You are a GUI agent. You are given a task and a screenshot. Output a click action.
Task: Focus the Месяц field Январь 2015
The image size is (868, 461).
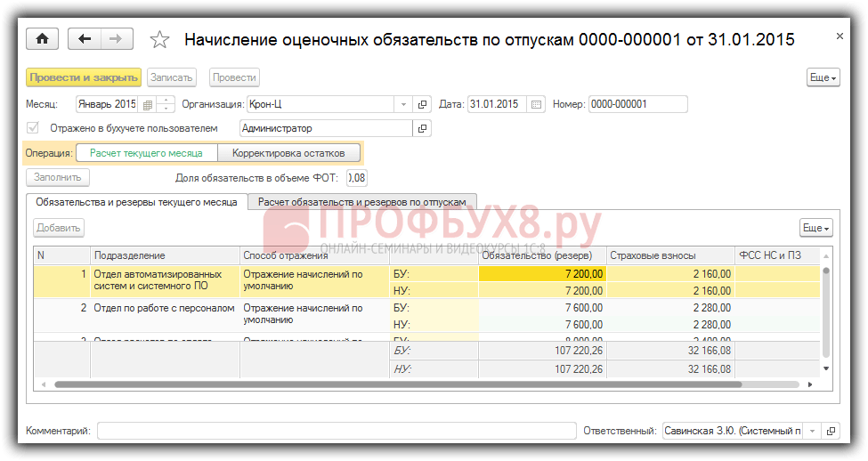(109, 104)
